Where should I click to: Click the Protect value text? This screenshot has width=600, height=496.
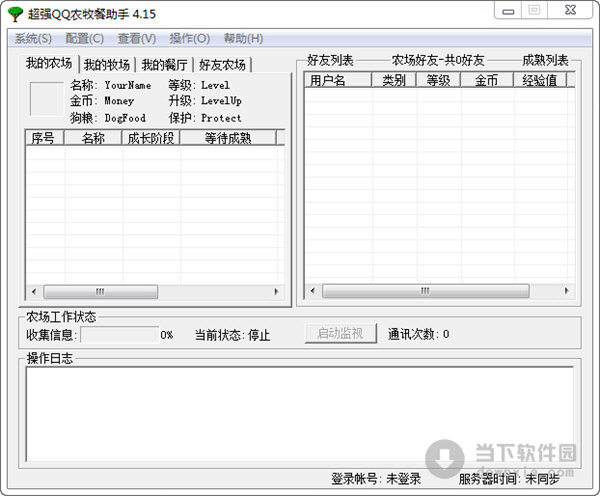pyautogui.click(x=221, y=118)
